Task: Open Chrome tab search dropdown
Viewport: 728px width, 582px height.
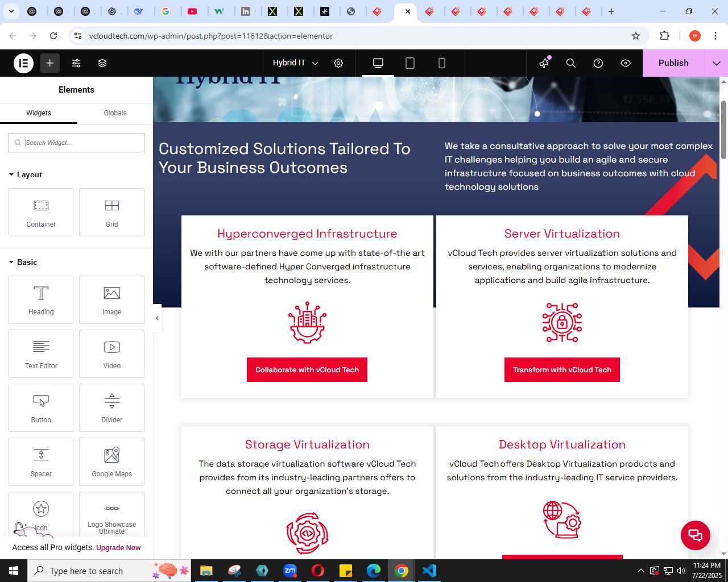Action: click(11, 11)
